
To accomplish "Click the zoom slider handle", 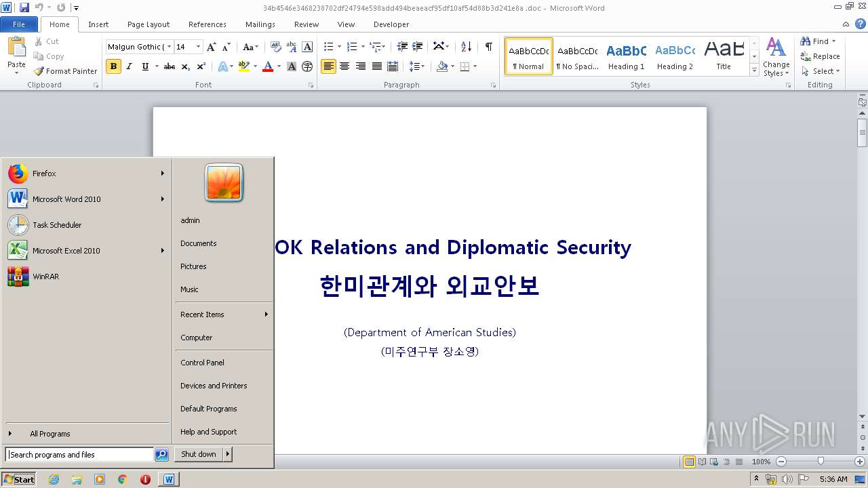I will [821, 462].
